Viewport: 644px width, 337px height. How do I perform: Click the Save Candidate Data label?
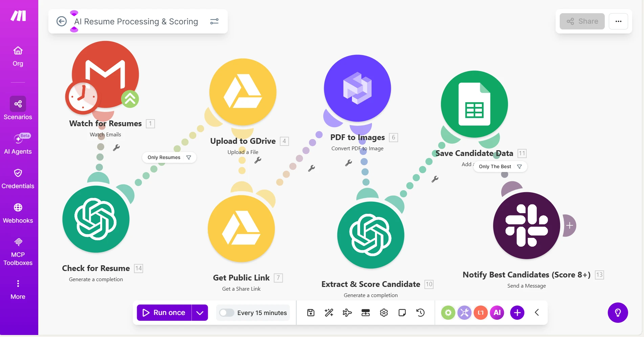(474, 153)
